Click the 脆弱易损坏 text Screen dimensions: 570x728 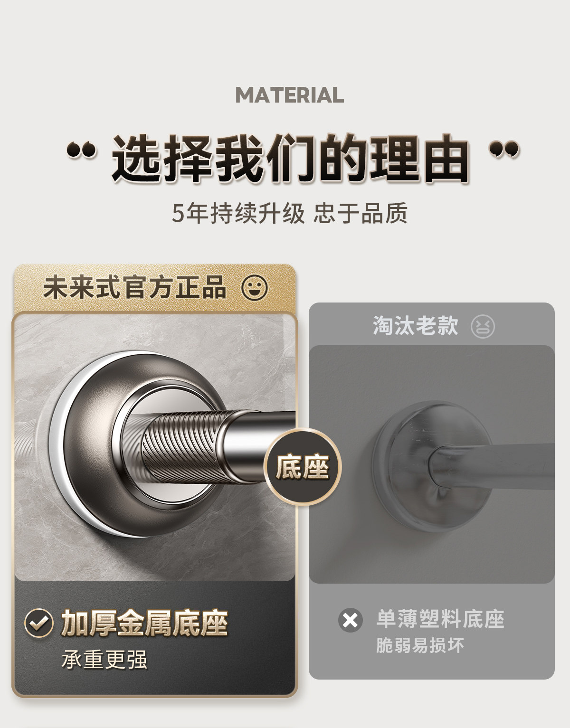click(419, 645)
